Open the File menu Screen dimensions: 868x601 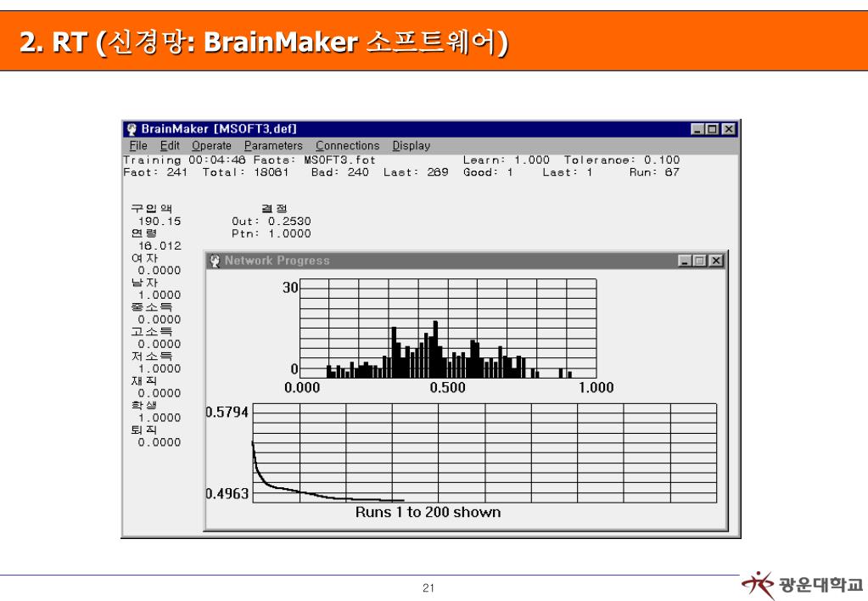[138, 146]
